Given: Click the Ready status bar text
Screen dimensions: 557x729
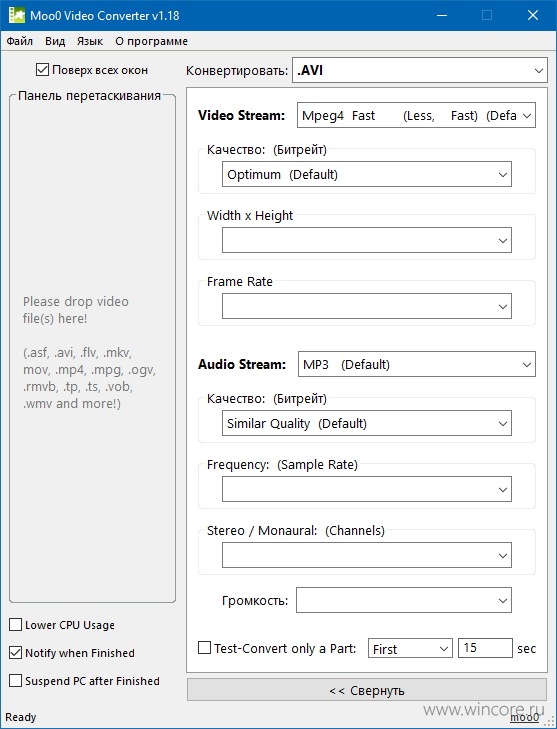Looking at the screenshot, I should (20, 717).
